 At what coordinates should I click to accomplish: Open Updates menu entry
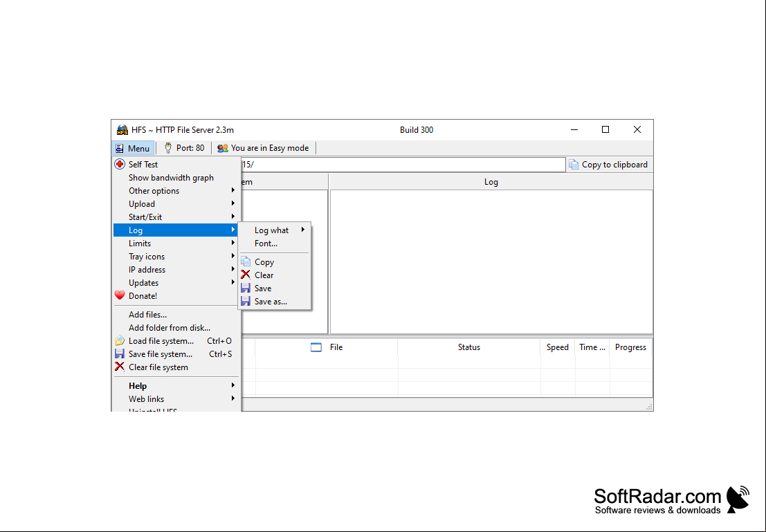tap(176, 283)
